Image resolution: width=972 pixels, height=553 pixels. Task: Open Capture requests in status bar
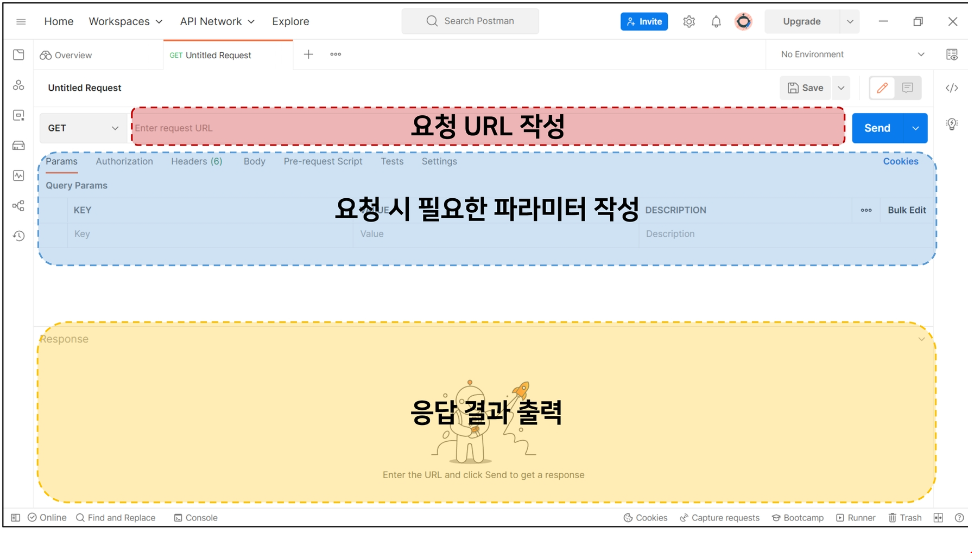(719, 518)
